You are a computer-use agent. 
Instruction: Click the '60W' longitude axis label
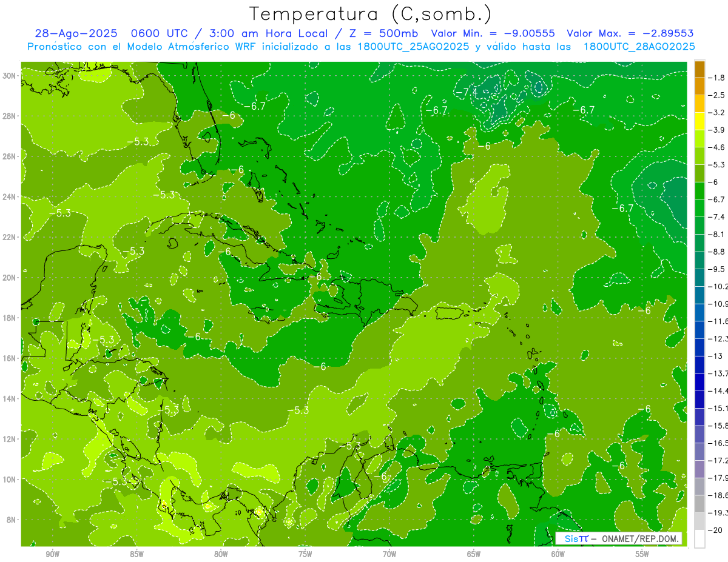pyautogui.click(x=558, y=555)
